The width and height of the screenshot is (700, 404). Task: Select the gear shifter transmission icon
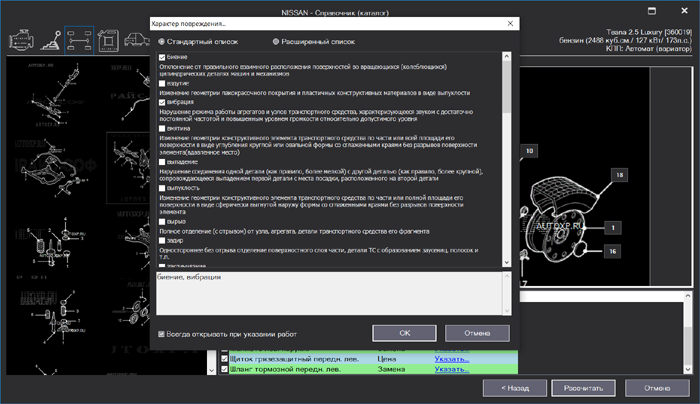[50, 41]
